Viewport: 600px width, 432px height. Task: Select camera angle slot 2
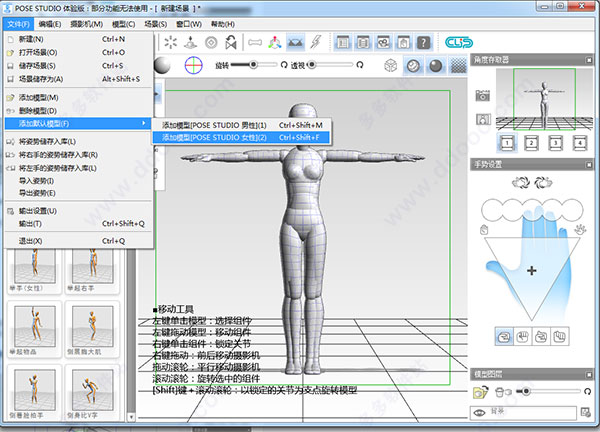531,143
